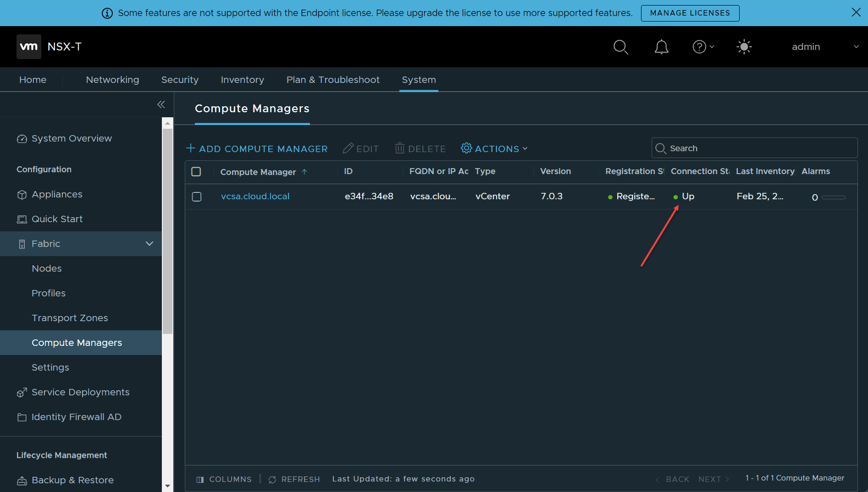Screen dimensions: 868x492
Task: Switch to the Networking tab
Action: 112,79
